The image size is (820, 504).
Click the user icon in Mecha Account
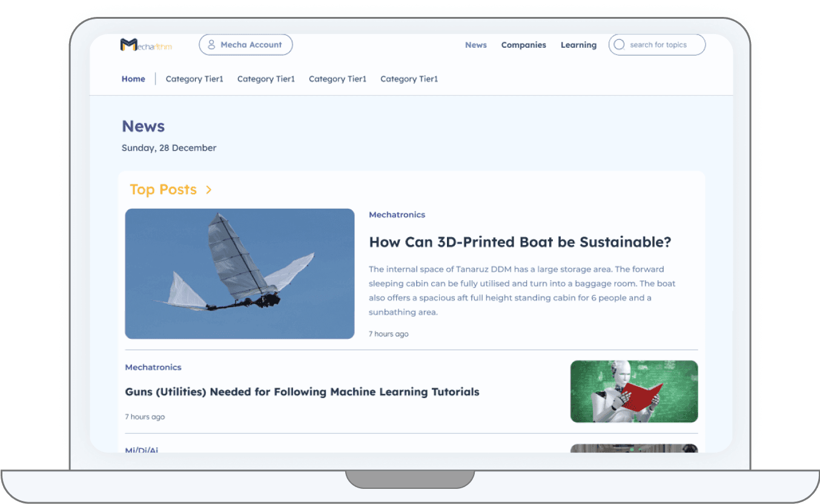point(211,45)
